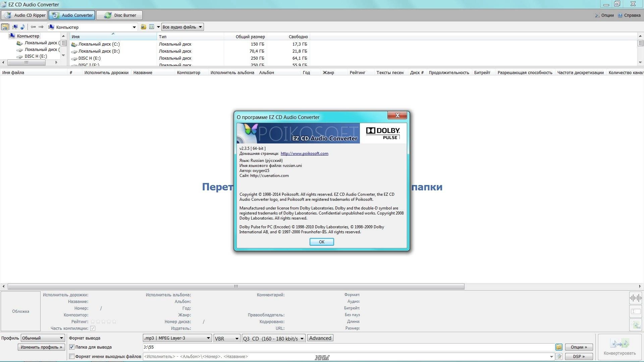Toggle Формат имени выходных файлов checkbox
644x362 pixels.
coord(71,357)
